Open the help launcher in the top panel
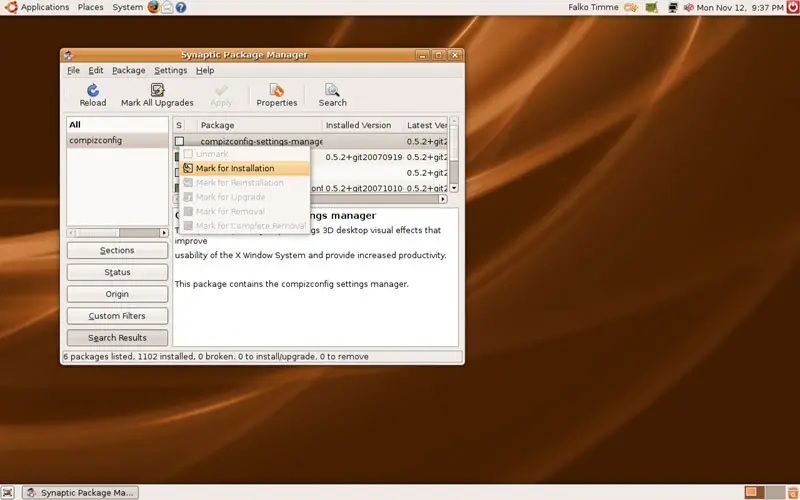Screen dimensions: 800x500 pyautogui.click(x=181, y=7)
